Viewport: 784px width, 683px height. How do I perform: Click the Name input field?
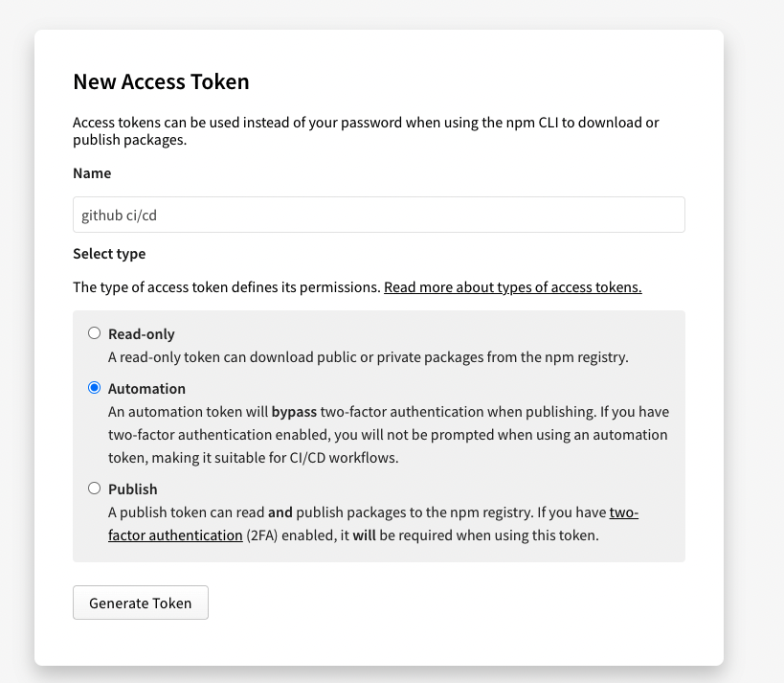378,215
